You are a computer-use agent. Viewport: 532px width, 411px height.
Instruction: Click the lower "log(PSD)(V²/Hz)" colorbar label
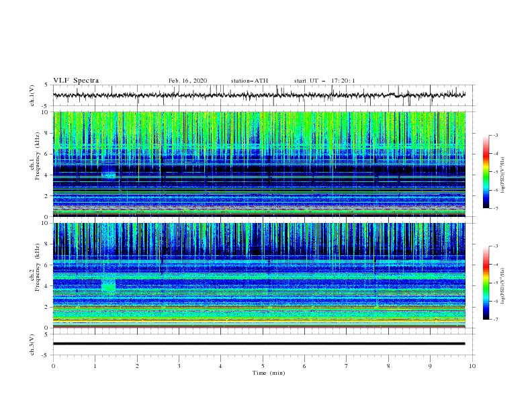coord(503,286)
